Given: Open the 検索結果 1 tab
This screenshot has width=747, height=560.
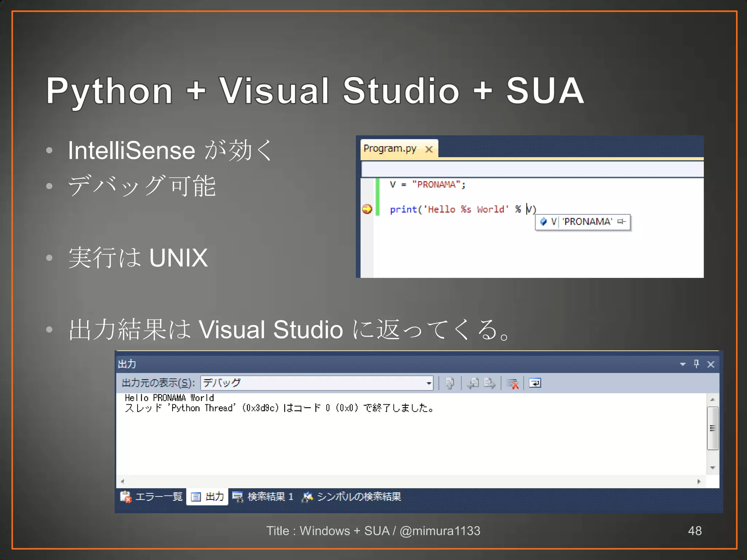Looking at the screenshot, I should tap(263, 497).
